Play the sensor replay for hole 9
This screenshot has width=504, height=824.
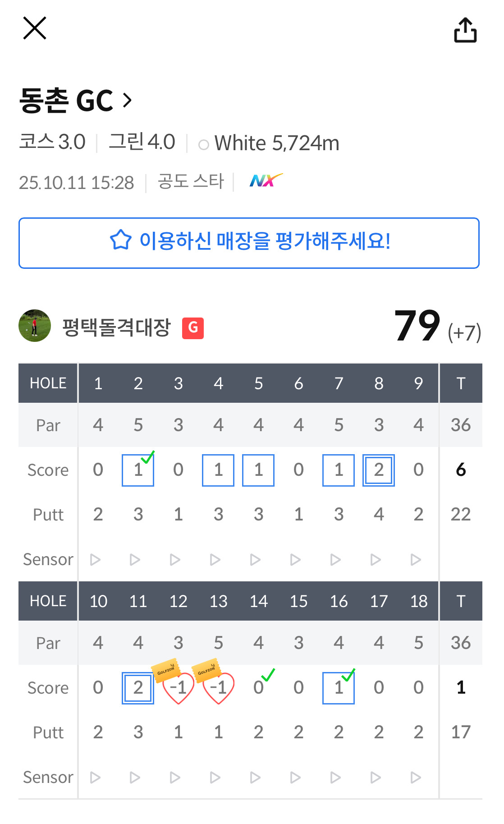coord(416,560)
